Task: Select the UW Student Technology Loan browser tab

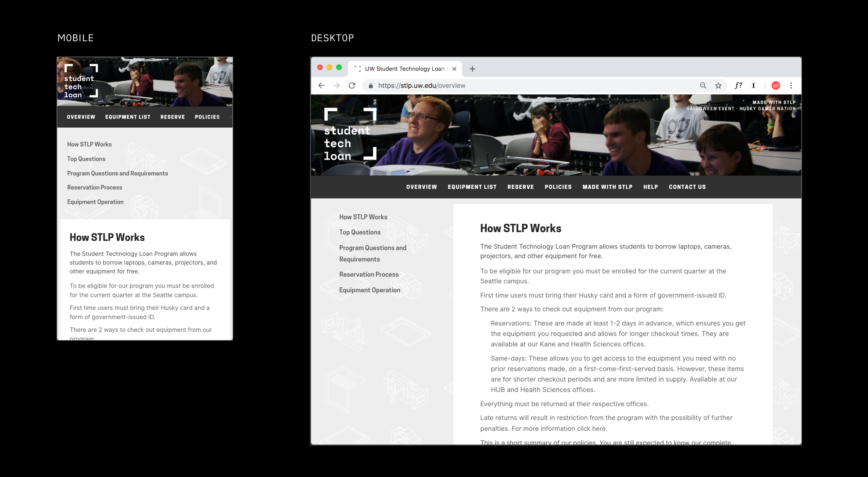Action: (405, 69)
